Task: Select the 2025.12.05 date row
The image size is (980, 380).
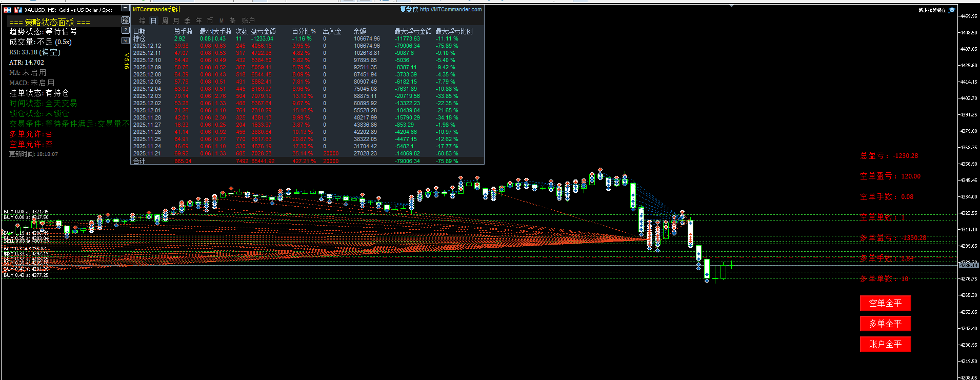Action: point(147,82)
